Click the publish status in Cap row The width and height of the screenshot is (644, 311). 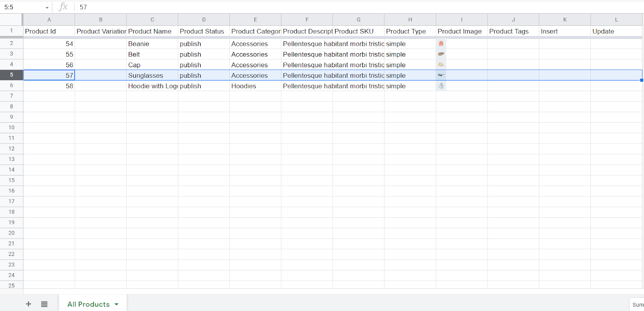(x=204, y=65)
